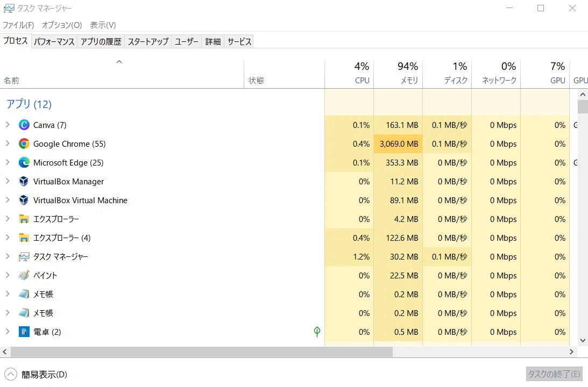The height and width of the screenshot is (387, 588).
Task: Click the 89.1 MB memory value
Action: [x=404, y=200]
